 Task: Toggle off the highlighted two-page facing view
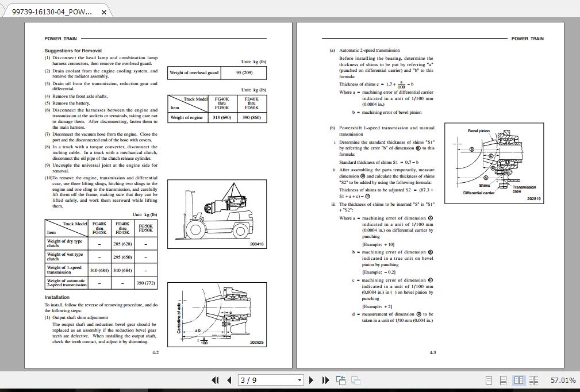(518, 380)
